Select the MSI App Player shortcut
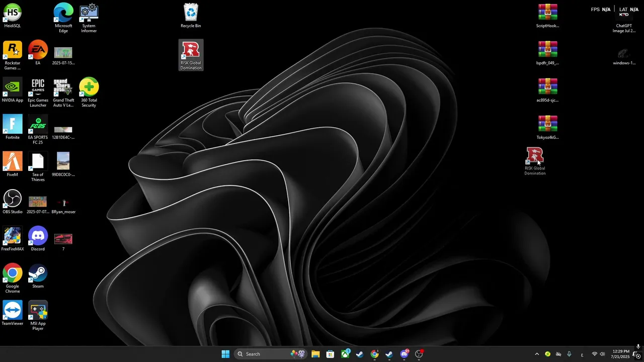The height and width of the screenshot is (362, 644). click(x=38, y=316)
